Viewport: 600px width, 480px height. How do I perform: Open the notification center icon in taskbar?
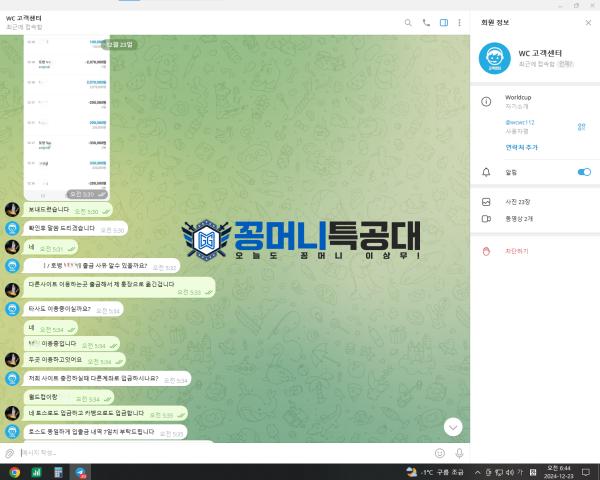586,472
